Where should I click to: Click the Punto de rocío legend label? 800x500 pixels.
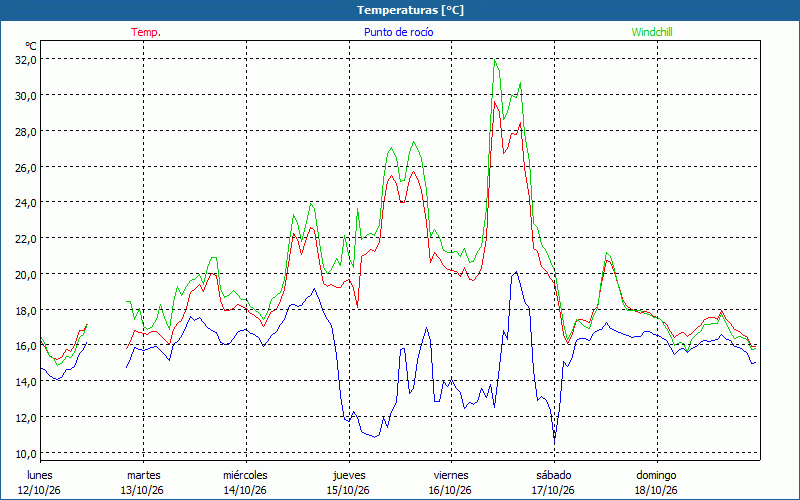pyautogui.click(x=398, y=32)
